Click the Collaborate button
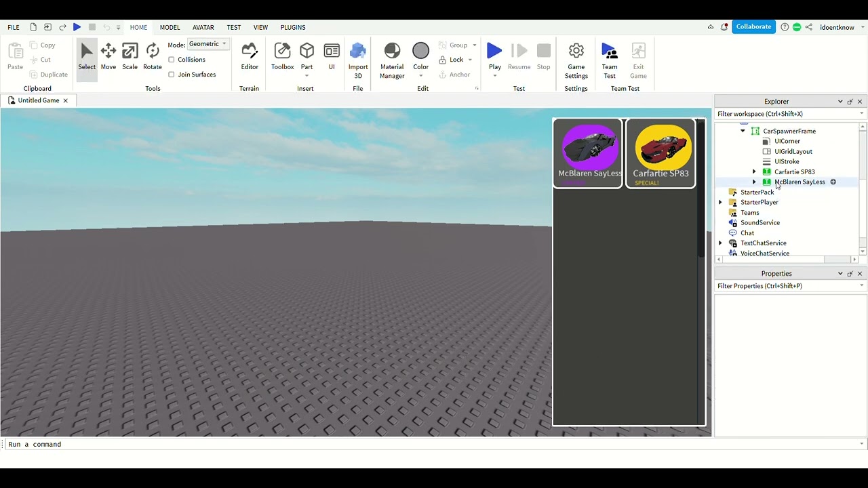Image resolution: width=868 pixels, height=488 pixels. coord(753,26)
